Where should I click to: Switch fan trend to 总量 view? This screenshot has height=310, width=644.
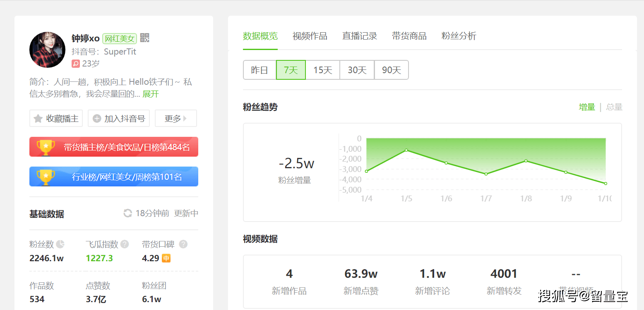pos(614,107)
